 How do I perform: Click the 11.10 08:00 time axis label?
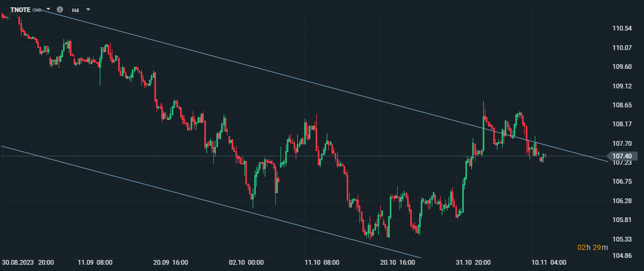[323, 262]
